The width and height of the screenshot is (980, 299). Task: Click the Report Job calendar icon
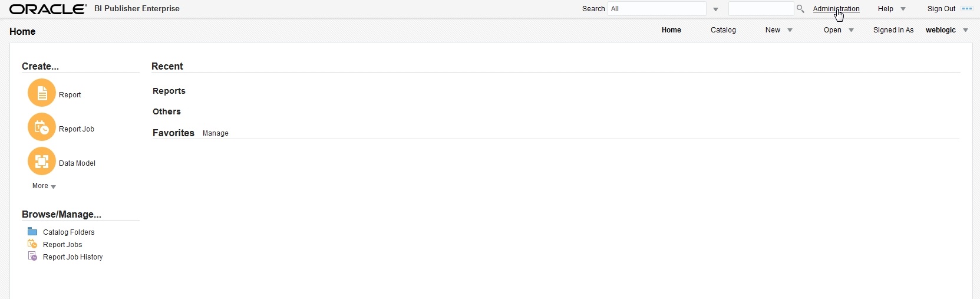click(42, 127)
